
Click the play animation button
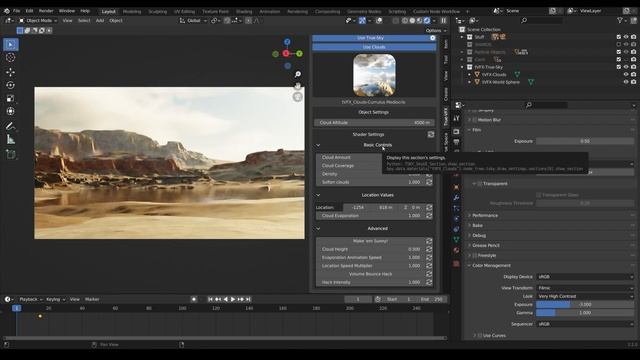(x=233, y=300)
